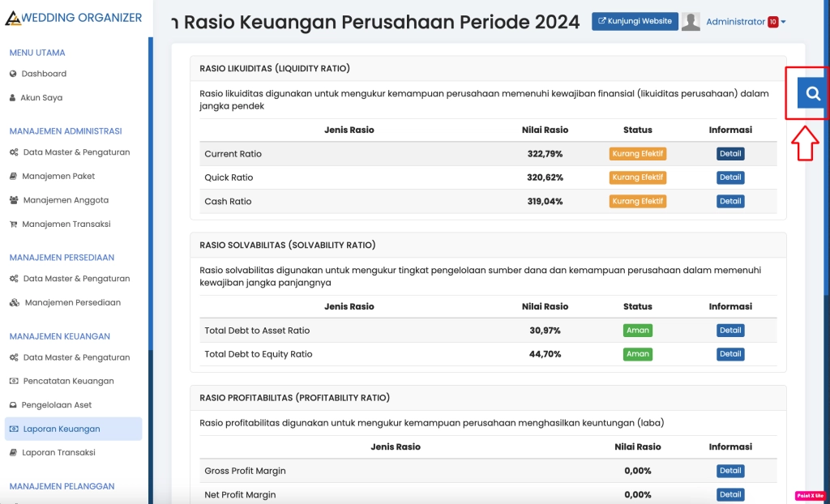Screen dimensions: 830x504
Task: Select Manajemen Anggota in sidebar
Action: [x=66, y=200]
